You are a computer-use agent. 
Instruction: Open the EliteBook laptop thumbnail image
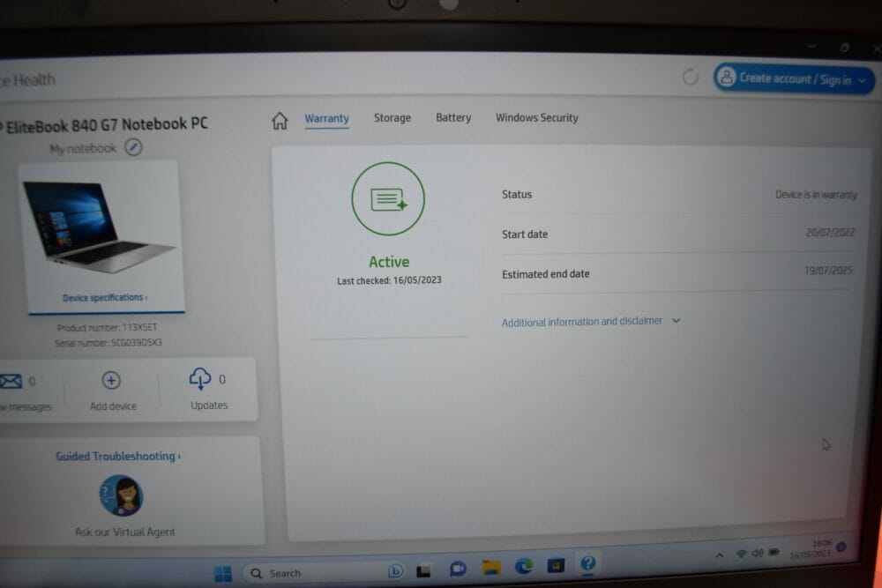[x=99, y=227]
